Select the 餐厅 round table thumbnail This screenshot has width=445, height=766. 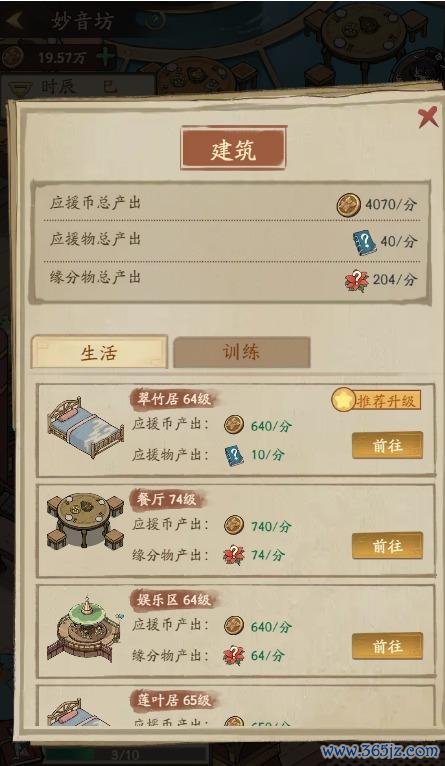[x=85, y=521]
